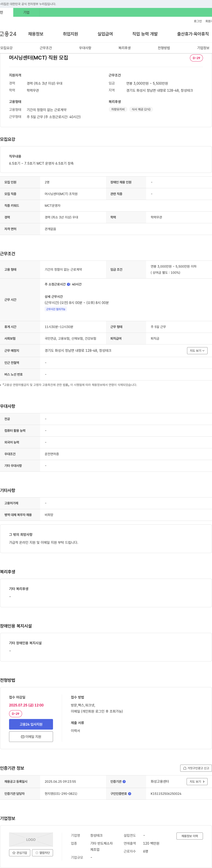The width and height of the screenshot is (212, 868).
Task: Click the registration date 2025.06.25 09:23:55
Action: (60, 782)
